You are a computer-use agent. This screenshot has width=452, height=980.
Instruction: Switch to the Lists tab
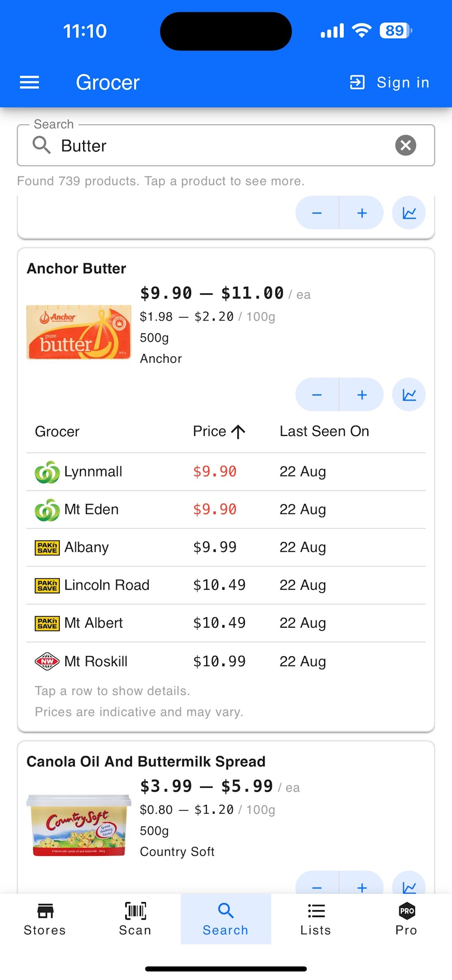tap(316, 919)
